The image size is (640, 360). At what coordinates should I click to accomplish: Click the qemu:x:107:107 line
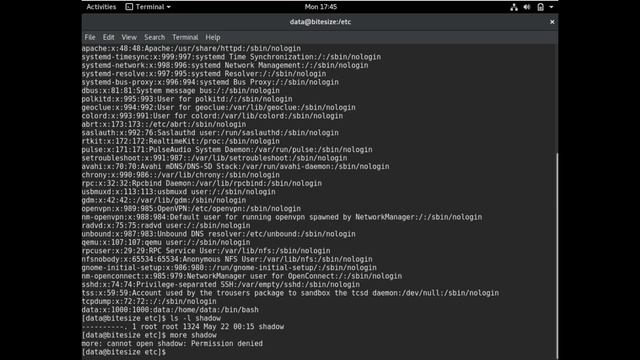click(166, 242)
